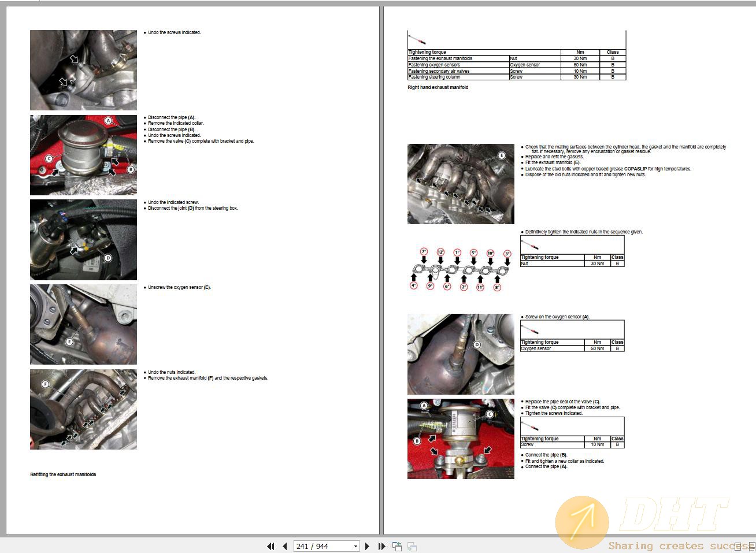Click the exhaust manifold F photo
Viewport: 756px width, 553px height.
83,409
